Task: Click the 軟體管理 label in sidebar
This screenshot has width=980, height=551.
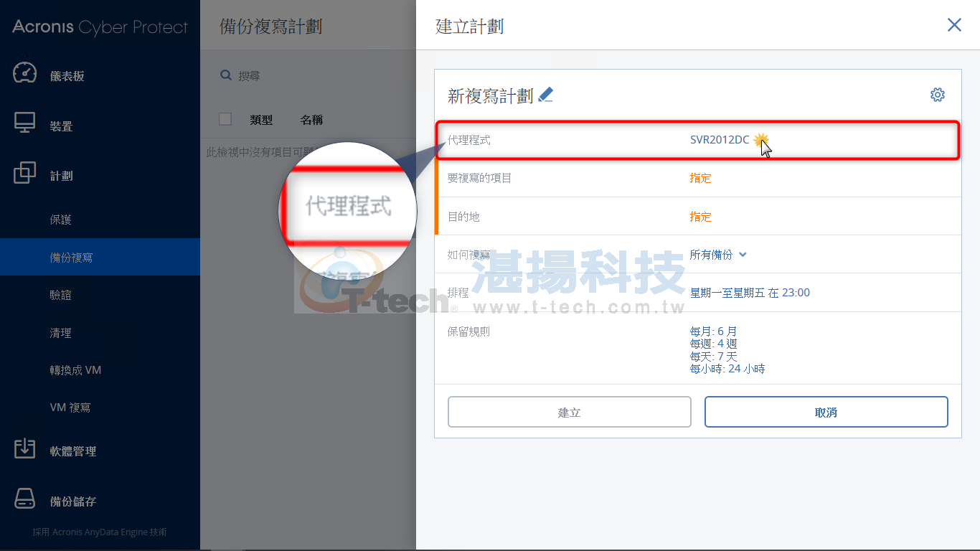Action: (73, 451)
